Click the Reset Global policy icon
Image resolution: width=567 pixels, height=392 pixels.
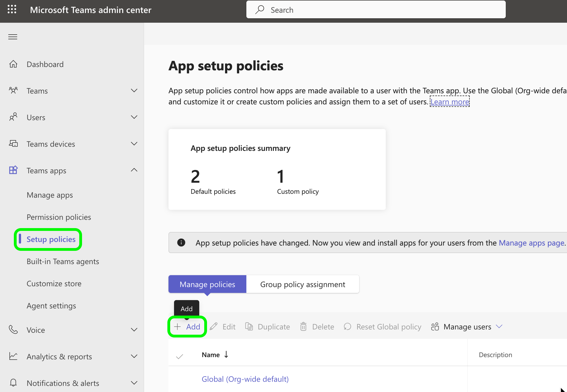348,327
